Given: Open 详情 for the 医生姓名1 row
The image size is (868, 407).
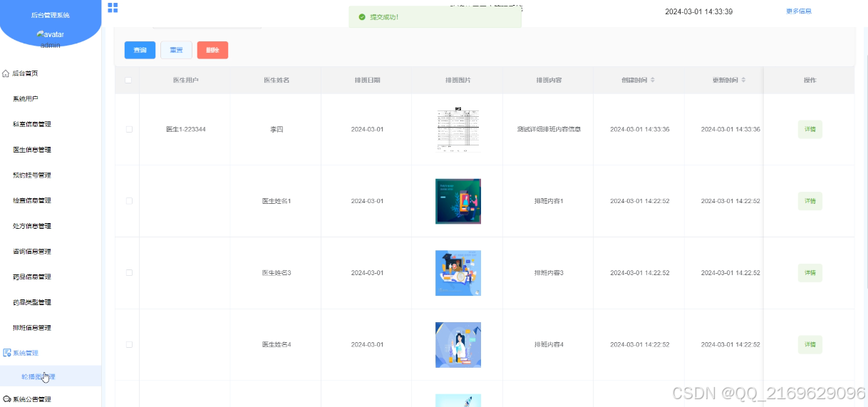Looking at the screenshot, I should [x=810, y=201].
